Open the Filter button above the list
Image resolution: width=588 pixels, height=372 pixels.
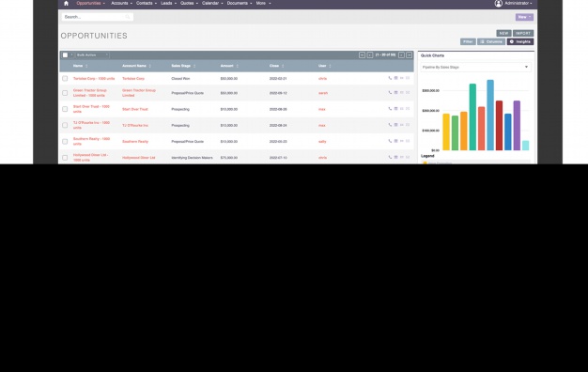[x=468, y=41]
